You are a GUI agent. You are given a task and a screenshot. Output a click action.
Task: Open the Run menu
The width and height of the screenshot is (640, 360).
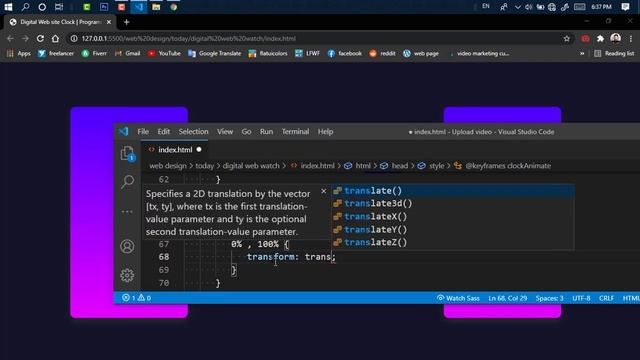[x=267, y=131]
